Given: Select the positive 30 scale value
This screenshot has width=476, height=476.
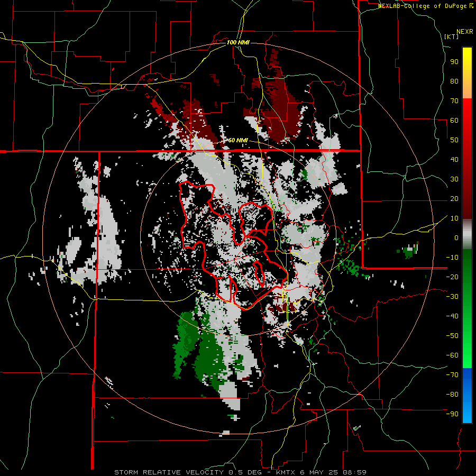Looking at the screenshot, I should [x=454, y=179].
